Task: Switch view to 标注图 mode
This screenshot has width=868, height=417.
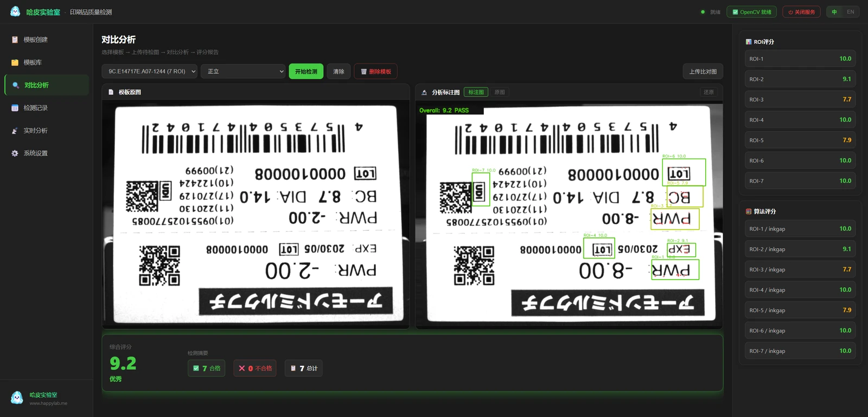Action: tap(476, 92)
